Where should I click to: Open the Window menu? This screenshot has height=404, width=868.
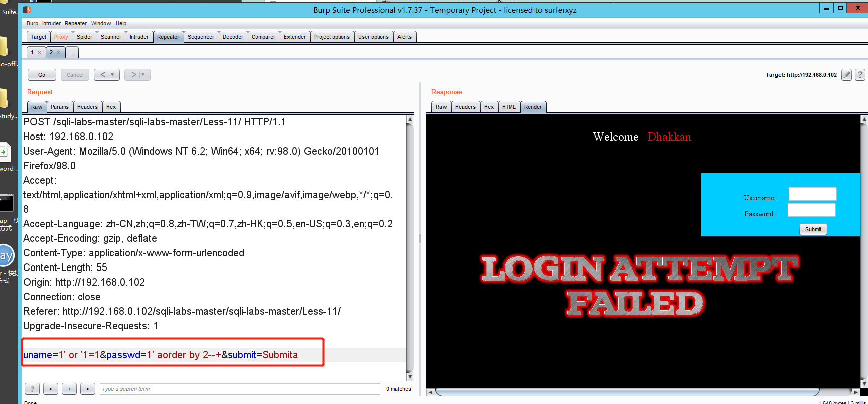(101, 23)
